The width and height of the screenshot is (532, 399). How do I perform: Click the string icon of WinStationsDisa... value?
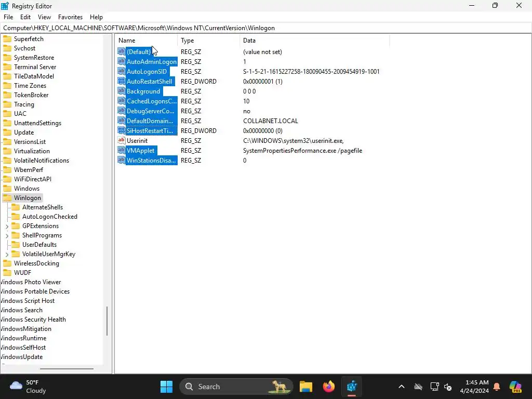click(121, 160)
